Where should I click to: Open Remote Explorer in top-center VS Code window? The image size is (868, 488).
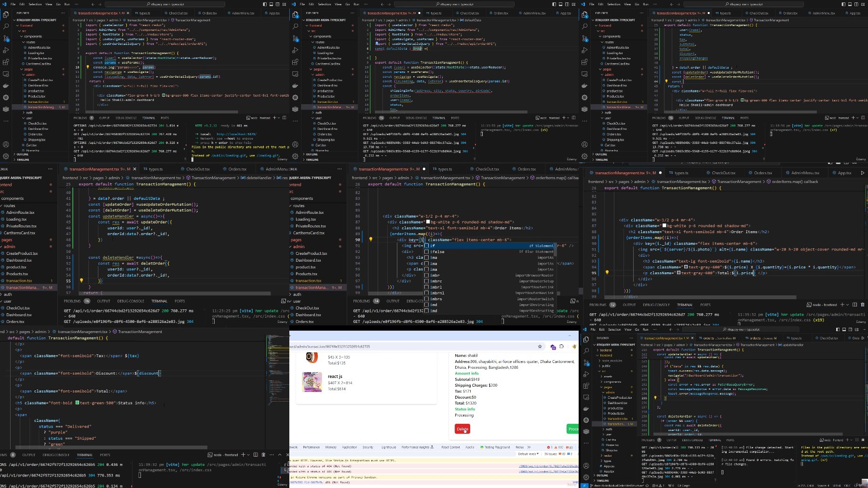295,74
